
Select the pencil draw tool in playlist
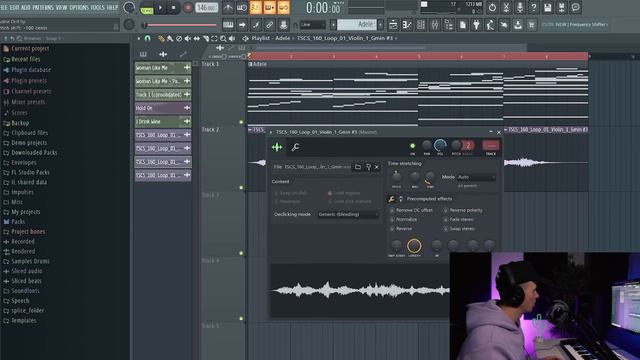pyautogui.click(x=161, y=38)
